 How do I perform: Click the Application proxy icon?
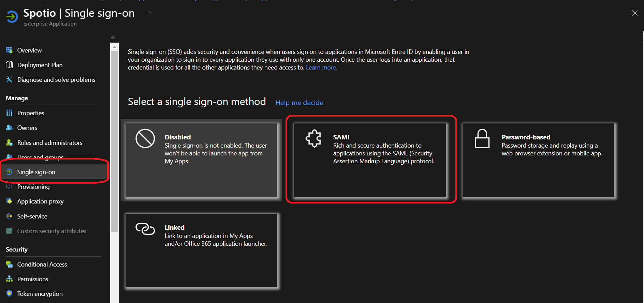tap(9, 201)
